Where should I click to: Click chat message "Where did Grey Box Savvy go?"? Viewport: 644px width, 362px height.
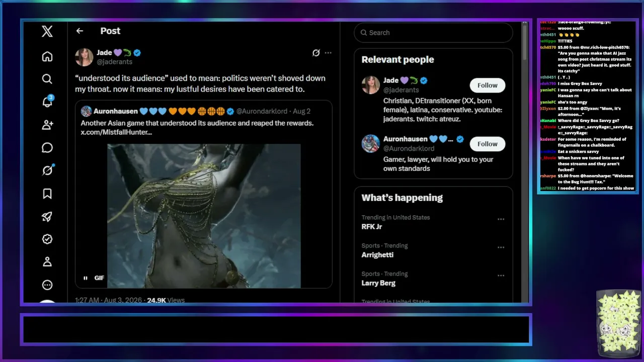tap(588, 121)
